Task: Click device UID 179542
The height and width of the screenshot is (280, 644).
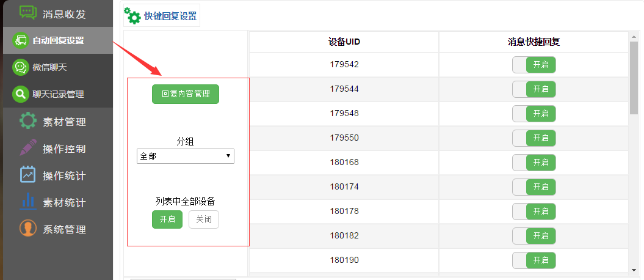Action: click(344, 65)
